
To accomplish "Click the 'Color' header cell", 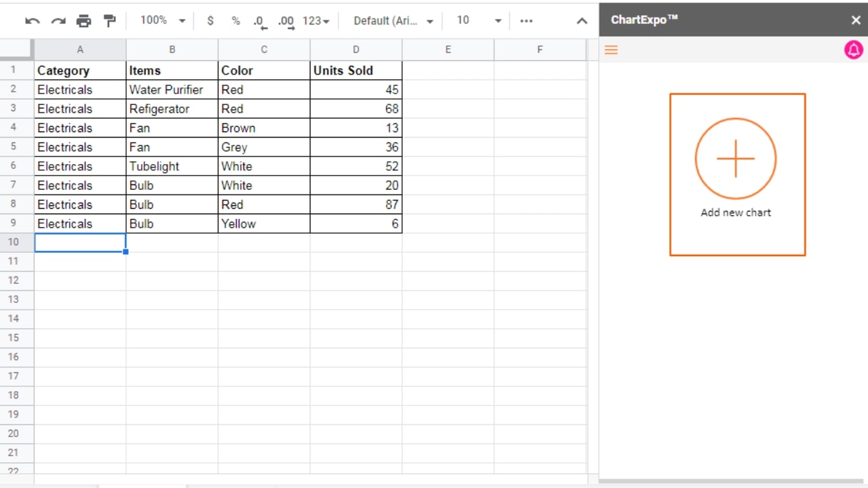I will (x=264, y=70).
